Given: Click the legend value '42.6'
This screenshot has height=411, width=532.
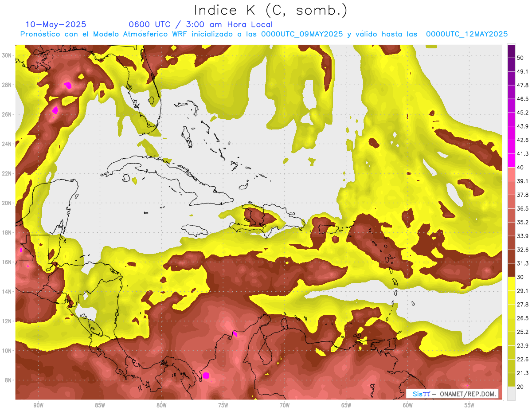Looking at the screenshot, I should [x=523, y=140].
